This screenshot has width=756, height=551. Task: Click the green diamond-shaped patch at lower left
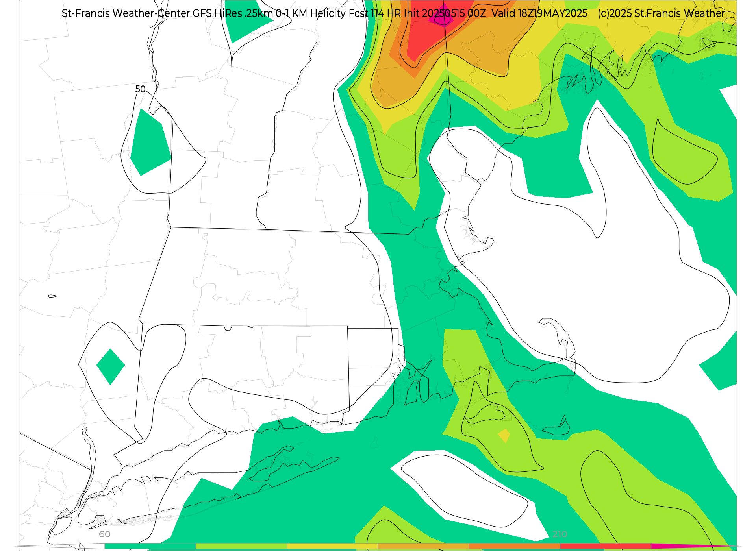(111, 367)
